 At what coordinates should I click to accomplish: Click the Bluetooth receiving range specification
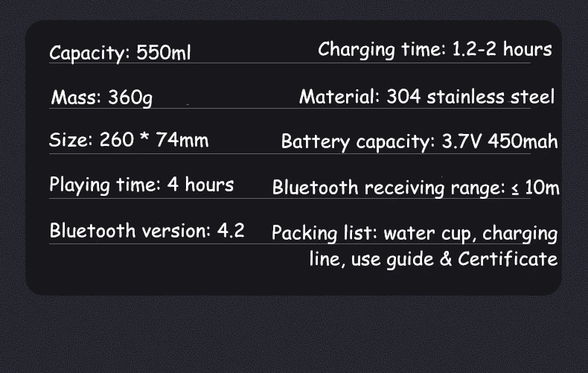(415, 187)
